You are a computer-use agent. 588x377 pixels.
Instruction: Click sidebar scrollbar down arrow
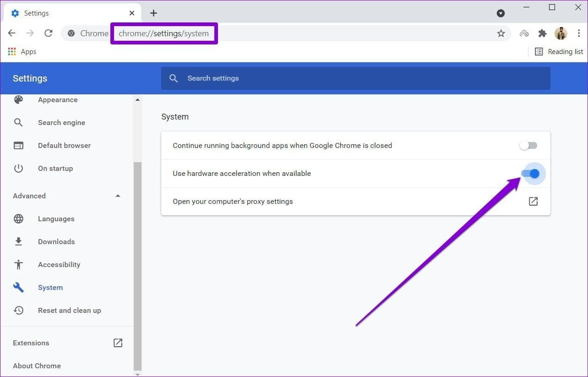[137, 374]
